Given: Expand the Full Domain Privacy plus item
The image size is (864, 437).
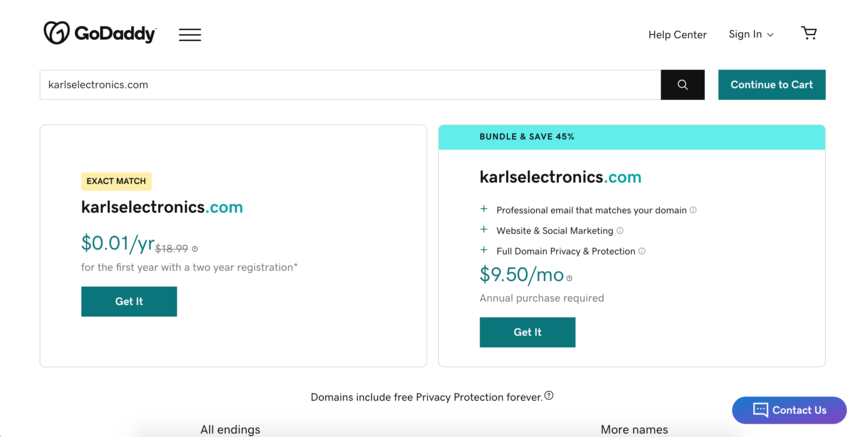Looking at the screenshot, I should coord(484,251).
